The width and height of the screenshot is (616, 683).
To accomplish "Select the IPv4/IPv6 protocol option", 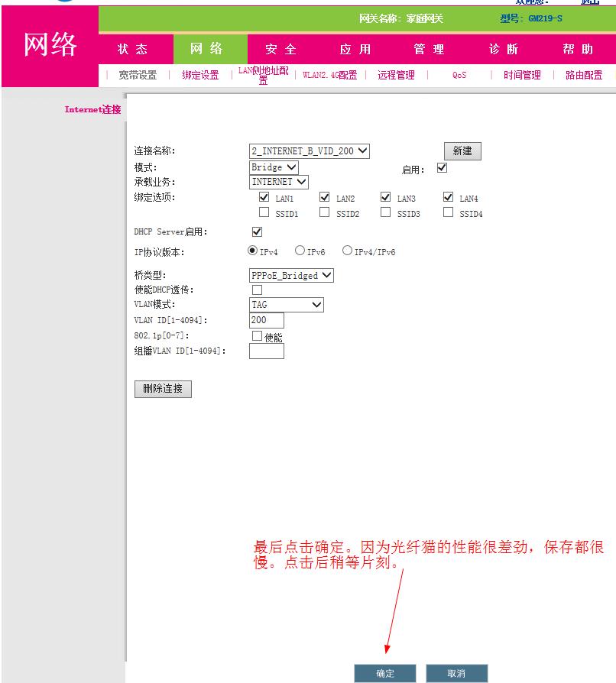I will pos(346,249).
